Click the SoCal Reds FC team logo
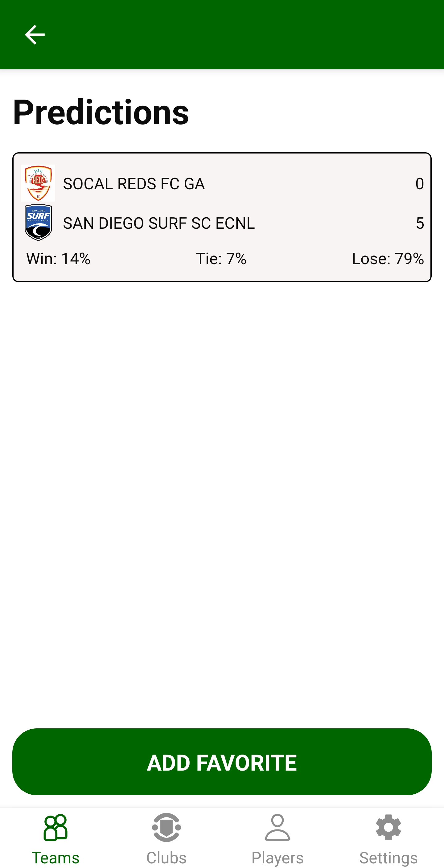444x868 pixels. pos(38,183)
